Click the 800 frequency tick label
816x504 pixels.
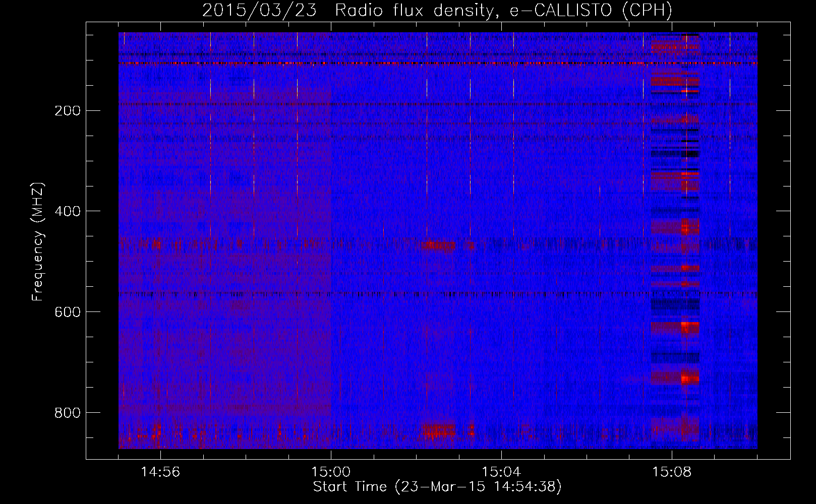(68, 413)
